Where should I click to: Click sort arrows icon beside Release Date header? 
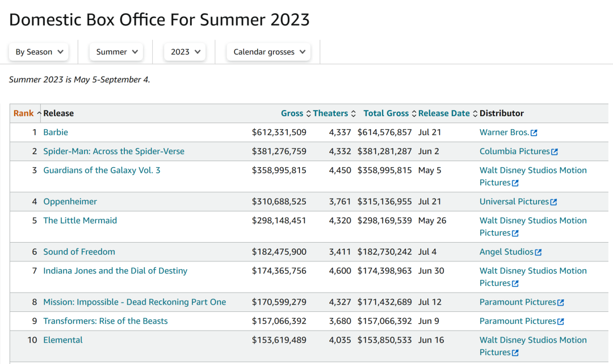tap(475, 113)
